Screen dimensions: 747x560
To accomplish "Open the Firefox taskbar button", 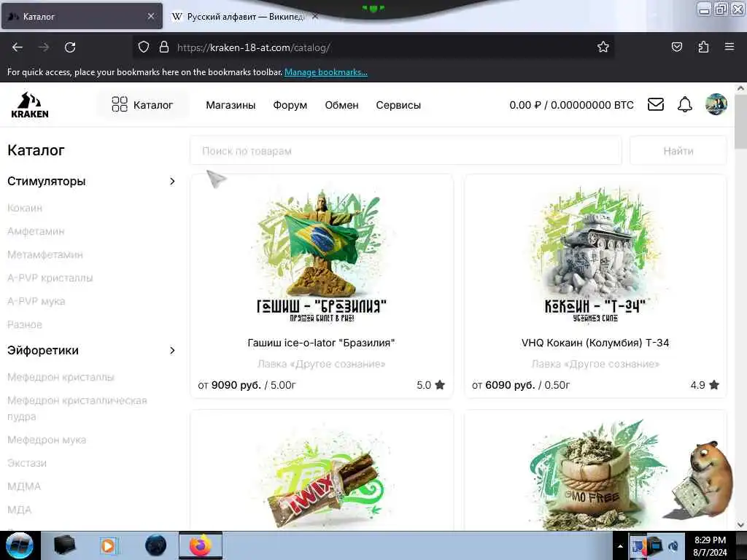I will pyautogui.click(x=201, y=545).
